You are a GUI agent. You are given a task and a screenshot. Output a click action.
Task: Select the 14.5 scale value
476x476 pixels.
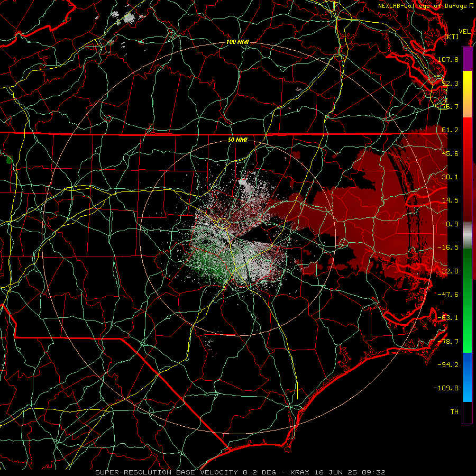[450, 200]
